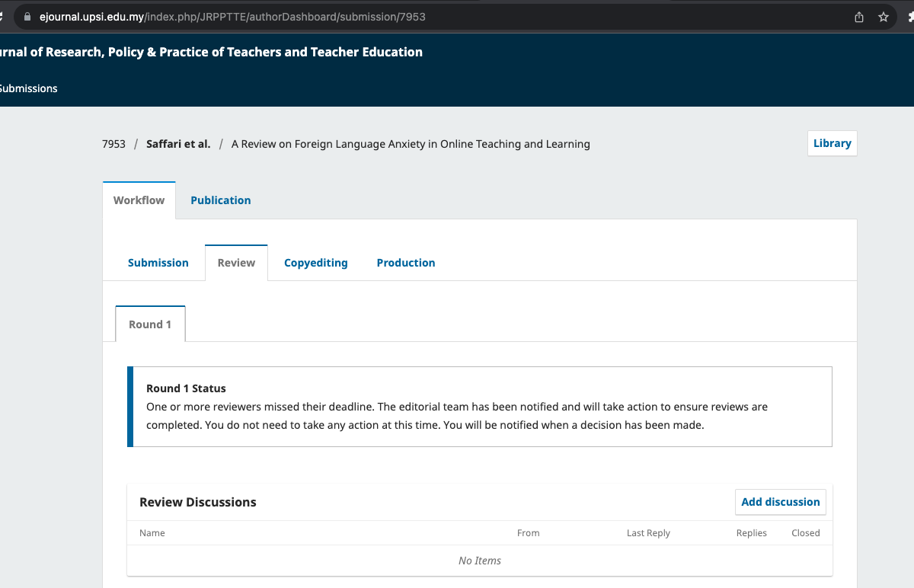
Task: Go to the Production stage tab
Action: pyautogui.click(x=406, y=263)
